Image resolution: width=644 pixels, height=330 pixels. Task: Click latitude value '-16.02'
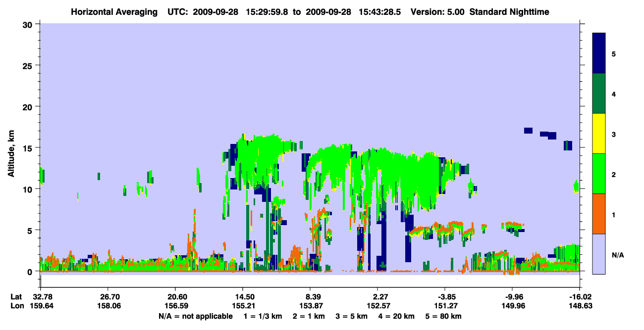[x=579, y=297]
